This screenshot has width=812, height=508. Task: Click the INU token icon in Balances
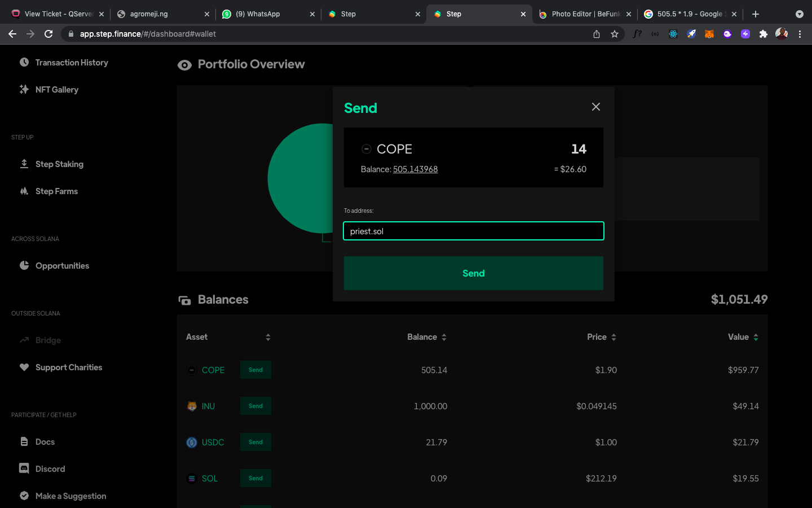(192, 406)
